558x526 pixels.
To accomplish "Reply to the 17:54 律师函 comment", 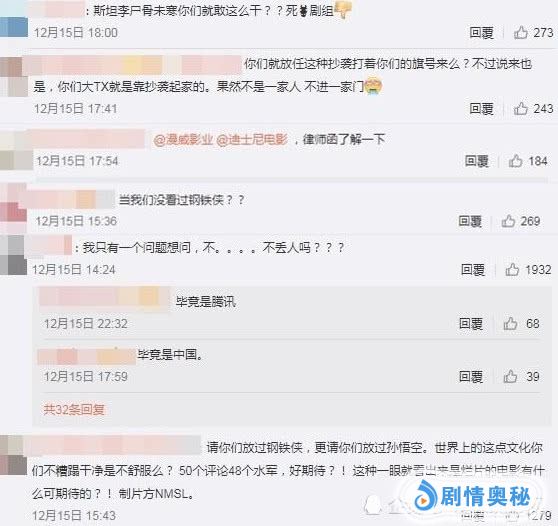I will [x=477, y=161].
